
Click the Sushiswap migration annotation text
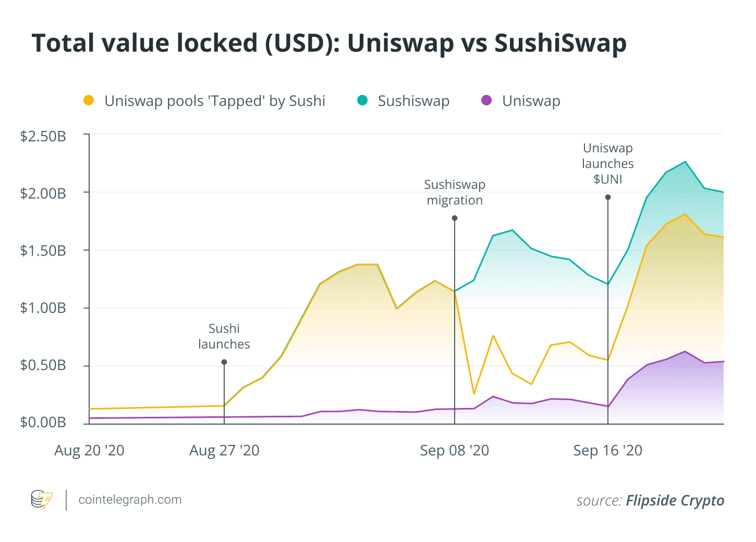[455, 192]
